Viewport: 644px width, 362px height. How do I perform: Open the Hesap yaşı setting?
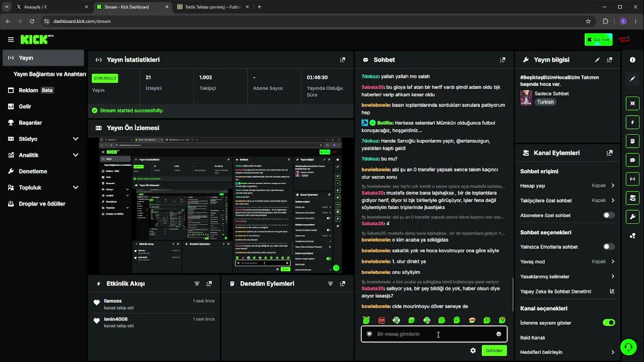pos(568,186)
